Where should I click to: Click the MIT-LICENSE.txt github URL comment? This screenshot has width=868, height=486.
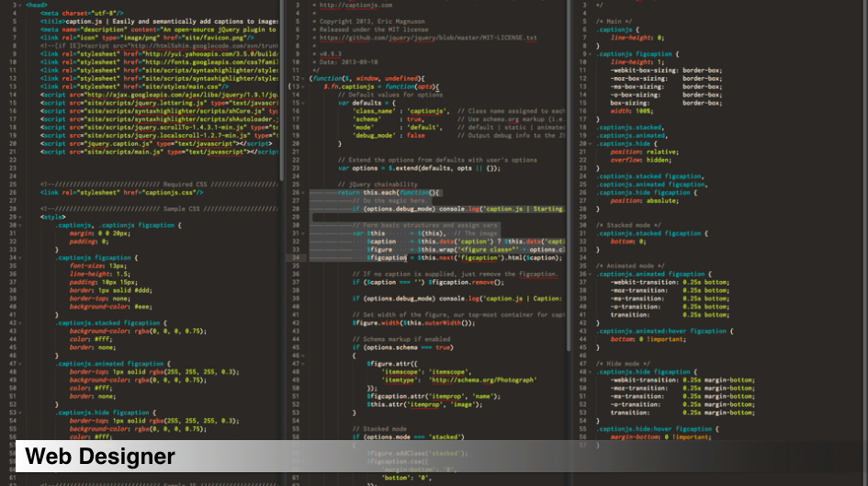click(x=428, y=39)
